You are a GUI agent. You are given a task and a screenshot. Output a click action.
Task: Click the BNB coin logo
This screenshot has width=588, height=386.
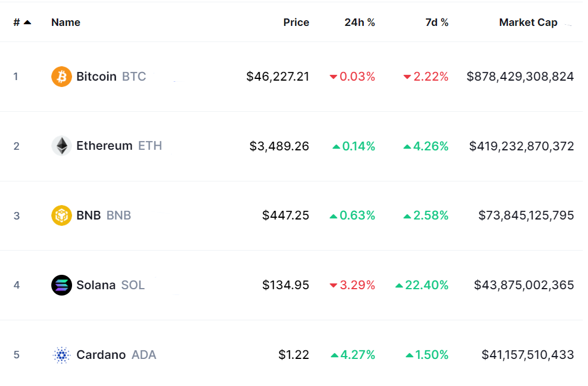coord(62,215)
